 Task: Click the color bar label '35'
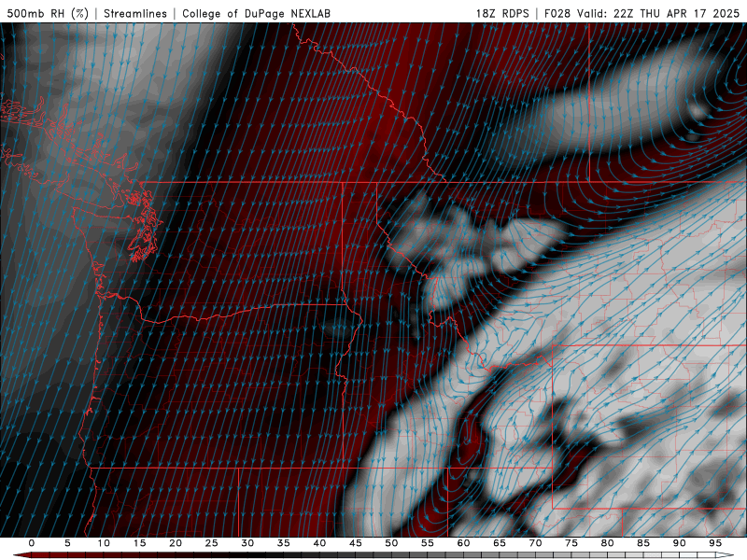tap(284, 543)
